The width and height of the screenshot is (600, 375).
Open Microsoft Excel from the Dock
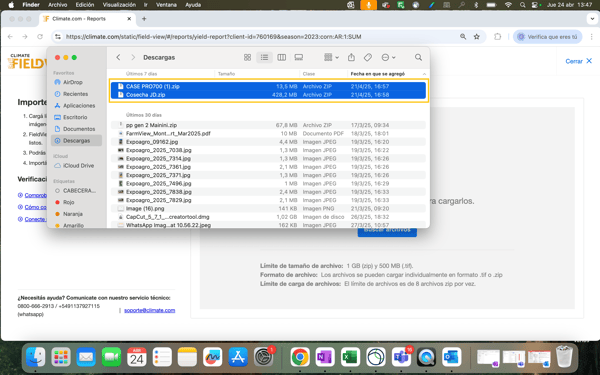[x=350, y=357]
